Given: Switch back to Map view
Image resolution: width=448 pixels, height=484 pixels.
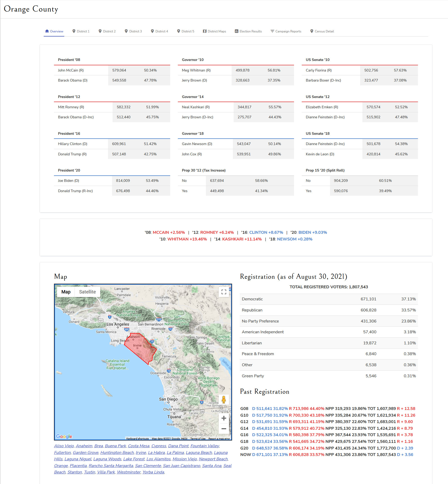Looking at the screenshot, I should [x=66, y=292].
